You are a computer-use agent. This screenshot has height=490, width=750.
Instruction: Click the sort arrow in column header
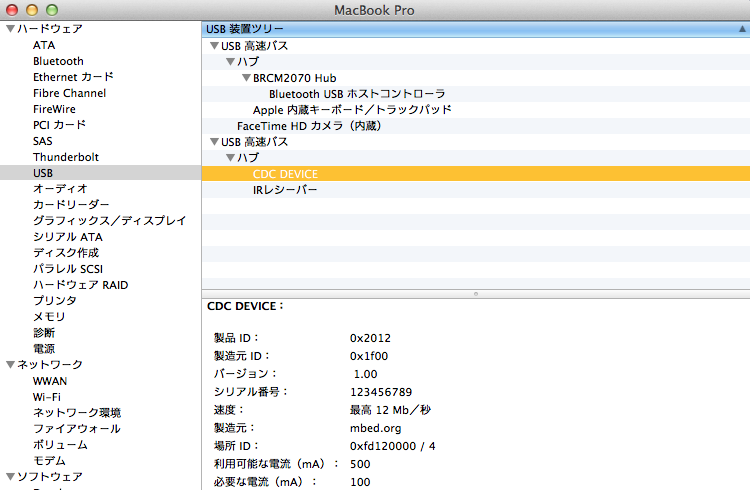[x=739, y=29]
